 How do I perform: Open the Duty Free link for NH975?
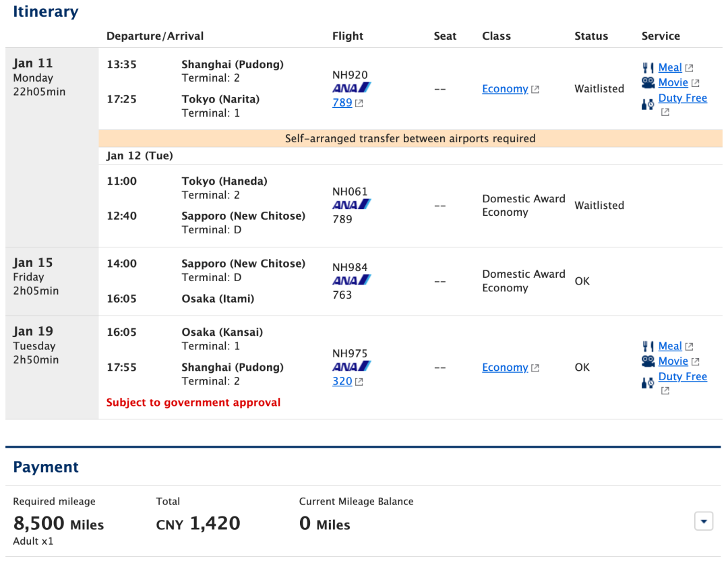[682, 377]
